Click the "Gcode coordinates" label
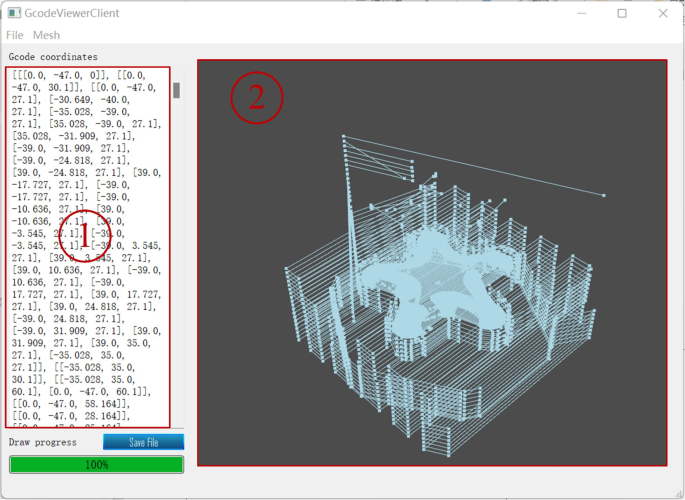685x500 pixels. coord(53,57)
